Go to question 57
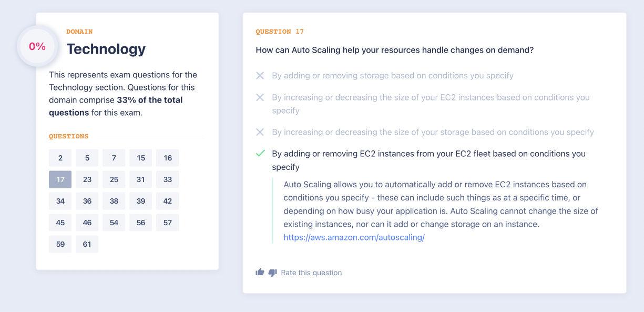The height and width of the screenshot is (312, 644). pos(168,223)
